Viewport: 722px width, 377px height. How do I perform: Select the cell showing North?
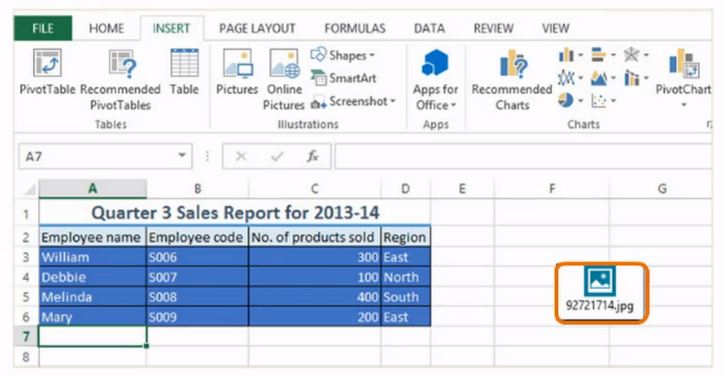pos(406,277)
